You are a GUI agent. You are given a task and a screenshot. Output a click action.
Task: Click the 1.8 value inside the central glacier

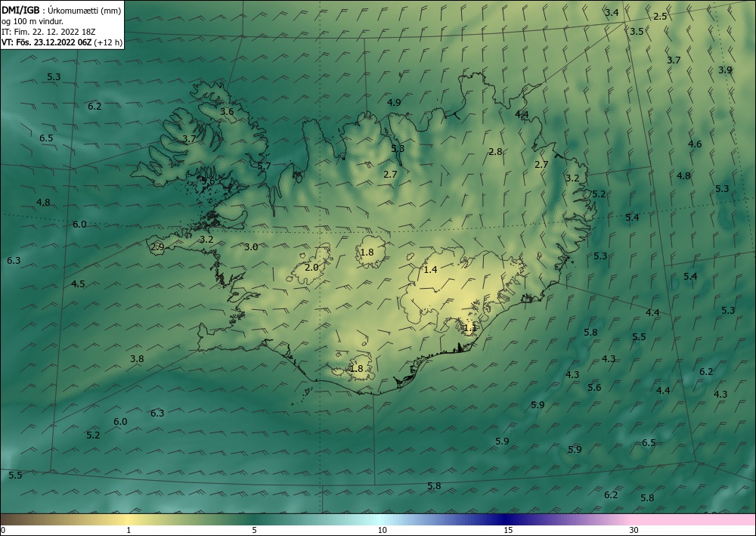click(x=367, y=252)
